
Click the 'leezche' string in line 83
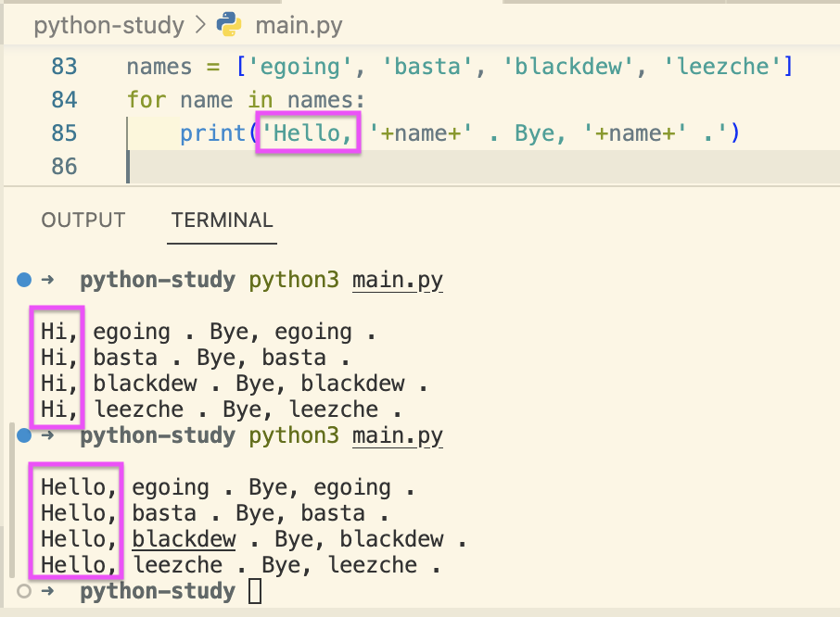click(x=723, y=67)
